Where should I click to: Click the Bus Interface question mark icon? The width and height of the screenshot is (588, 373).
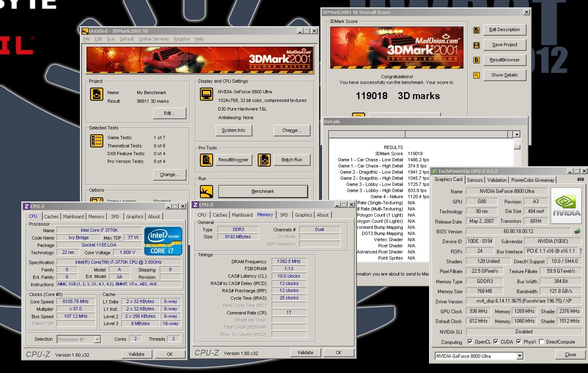[x=581, y=251]
